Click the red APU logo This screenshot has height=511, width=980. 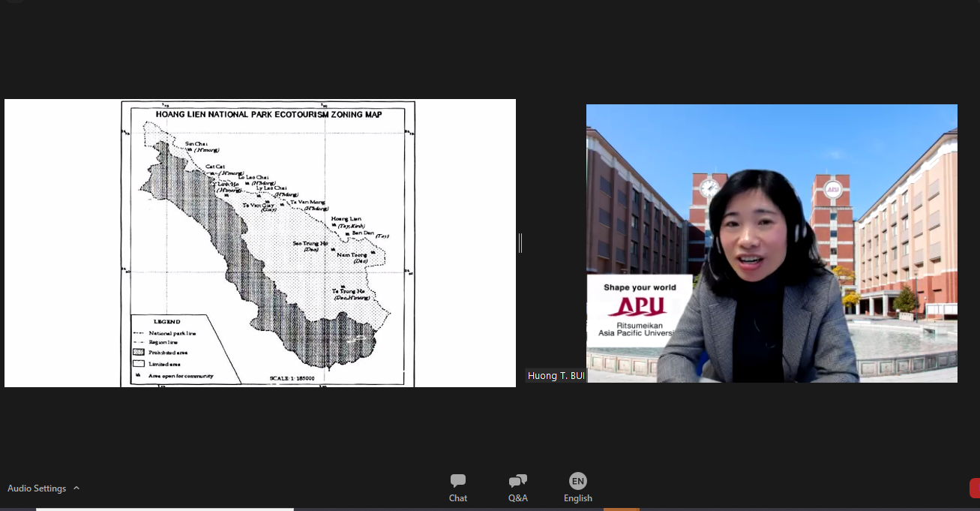637,307
